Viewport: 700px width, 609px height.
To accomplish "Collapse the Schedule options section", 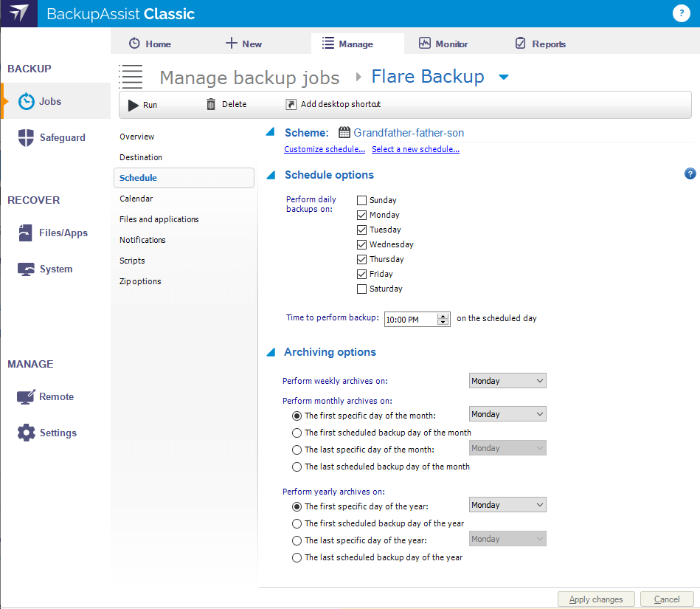I will point(271,175).
